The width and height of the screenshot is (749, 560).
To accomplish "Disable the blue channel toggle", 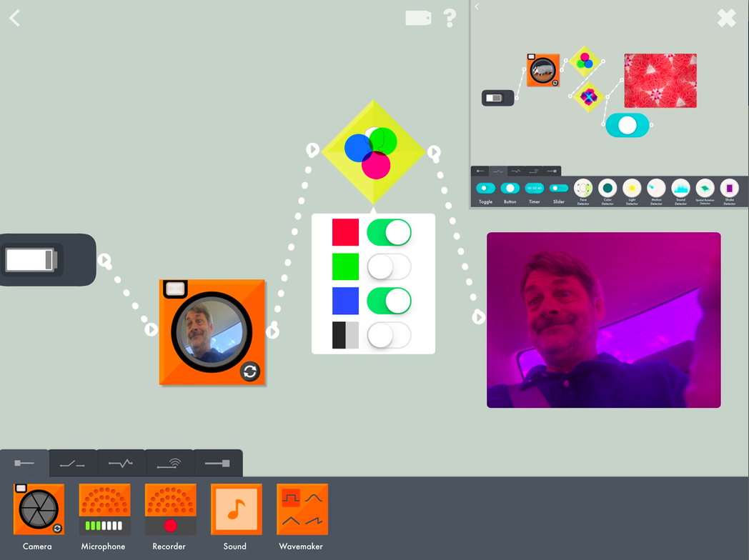I will point(389,301).
